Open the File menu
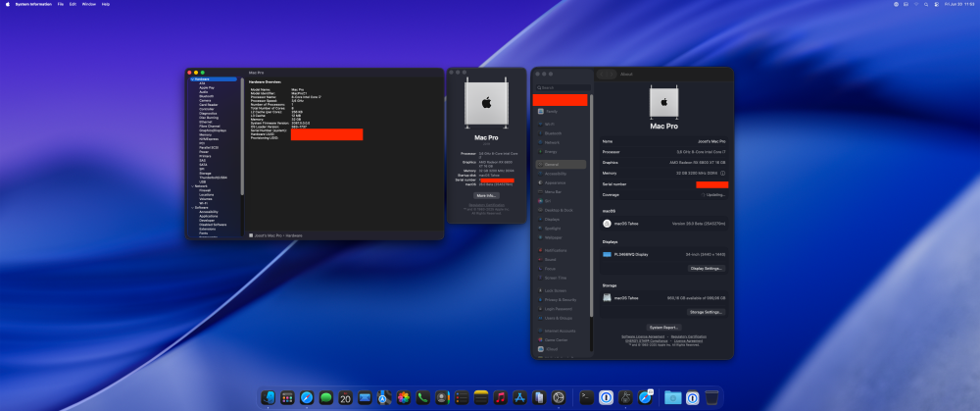Viewport: 980px width, 411px height. (61, 4)
